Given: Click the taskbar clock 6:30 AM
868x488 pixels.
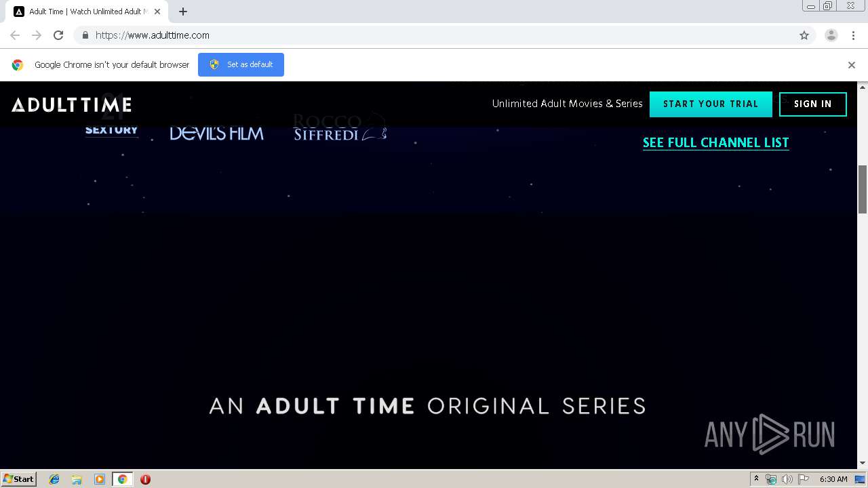Looking at the screenshot, I should coord(833,479).
